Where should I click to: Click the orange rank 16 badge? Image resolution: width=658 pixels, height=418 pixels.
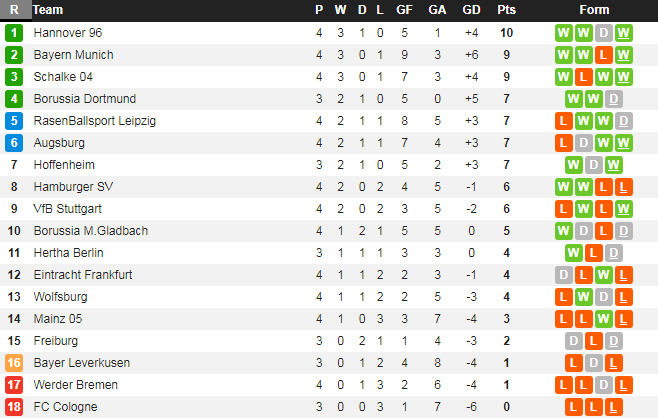point(14,363)
